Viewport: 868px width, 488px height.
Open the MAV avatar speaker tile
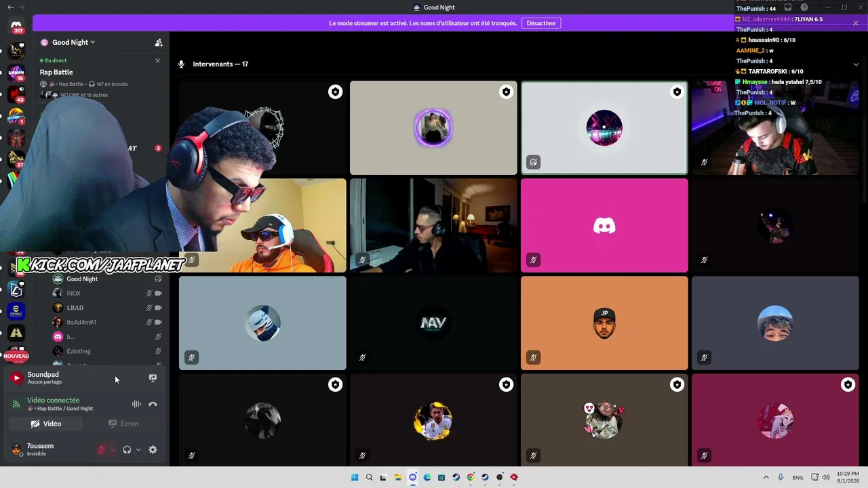(433, 323)
